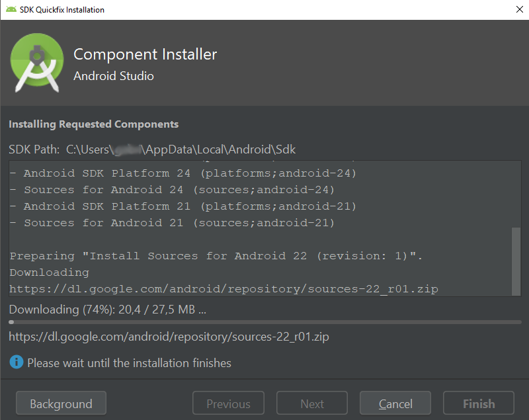Click the Previous button
529x420 pixels.
point(228,403)
